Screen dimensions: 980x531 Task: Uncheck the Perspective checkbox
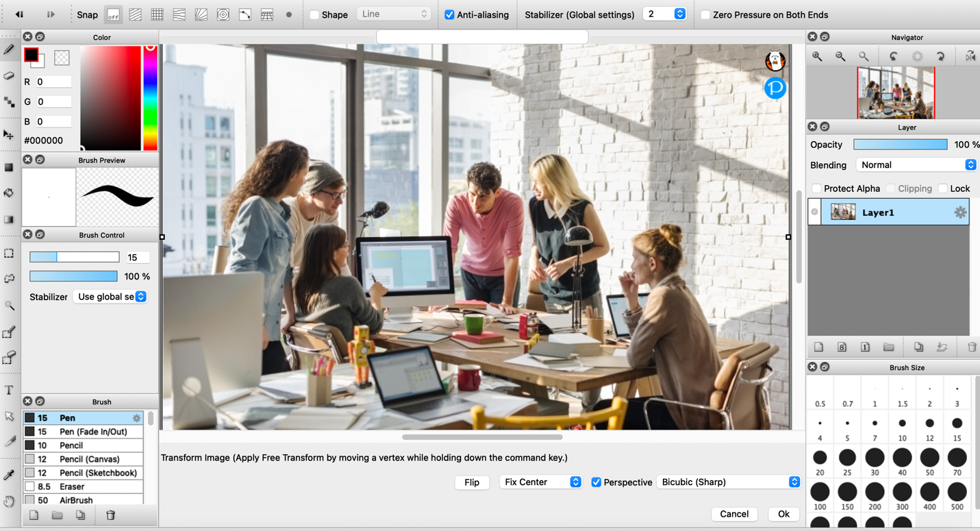(x=596, y=482)
